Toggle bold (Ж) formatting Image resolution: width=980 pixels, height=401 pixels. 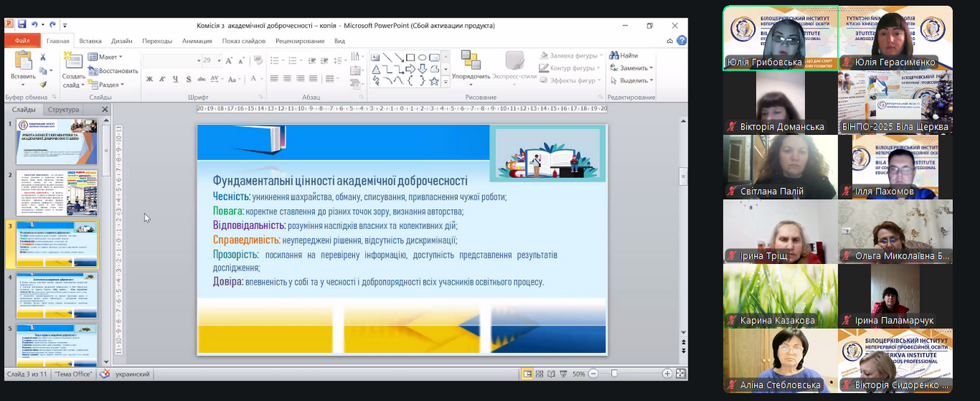click(x=149, y=79)
